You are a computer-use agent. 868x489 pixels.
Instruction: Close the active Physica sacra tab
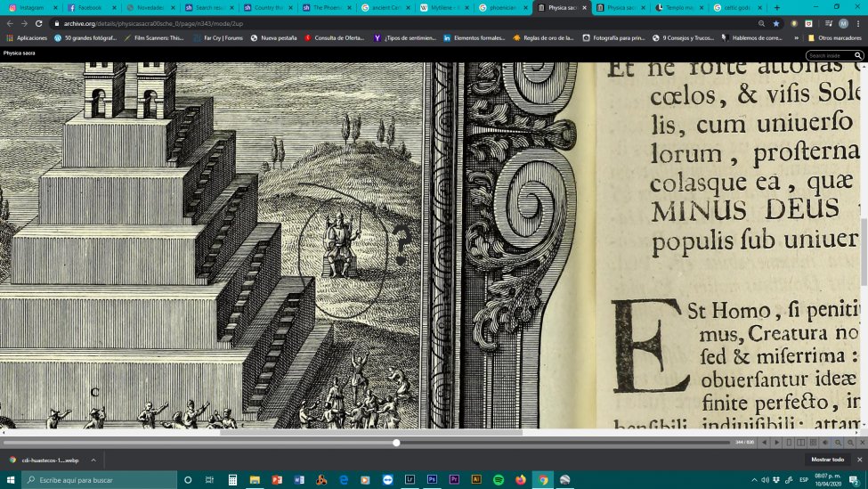584,8
